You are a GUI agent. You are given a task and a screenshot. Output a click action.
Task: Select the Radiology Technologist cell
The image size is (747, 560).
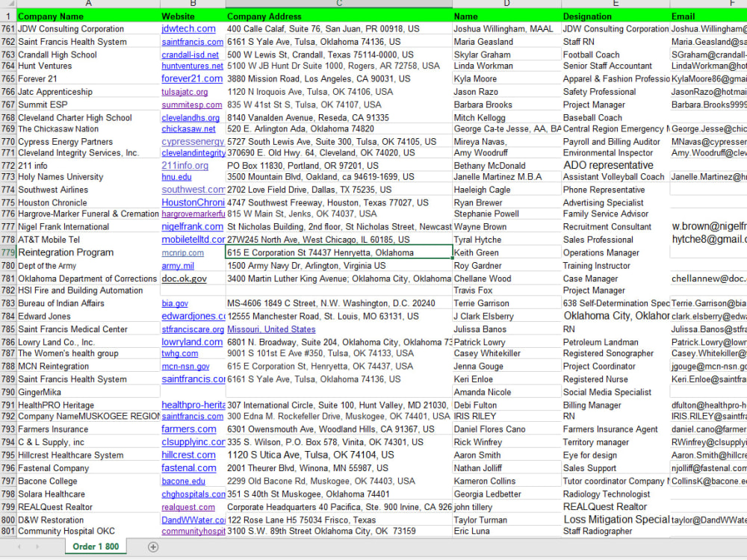(x=616, y=494)
